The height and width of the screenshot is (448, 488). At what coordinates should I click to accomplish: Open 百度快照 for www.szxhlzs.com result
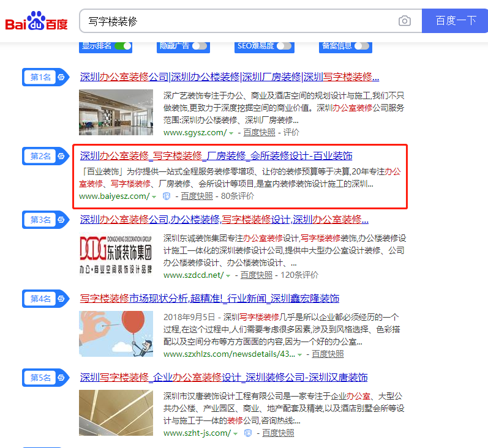328,354
